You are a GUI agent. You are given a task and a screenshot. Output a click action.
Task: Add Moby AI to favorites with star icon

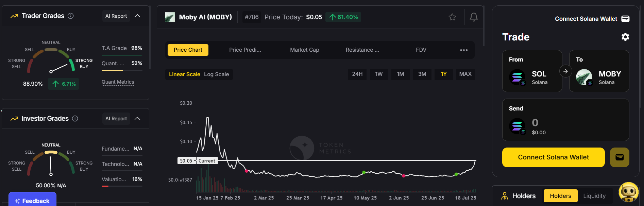point(452,17)
